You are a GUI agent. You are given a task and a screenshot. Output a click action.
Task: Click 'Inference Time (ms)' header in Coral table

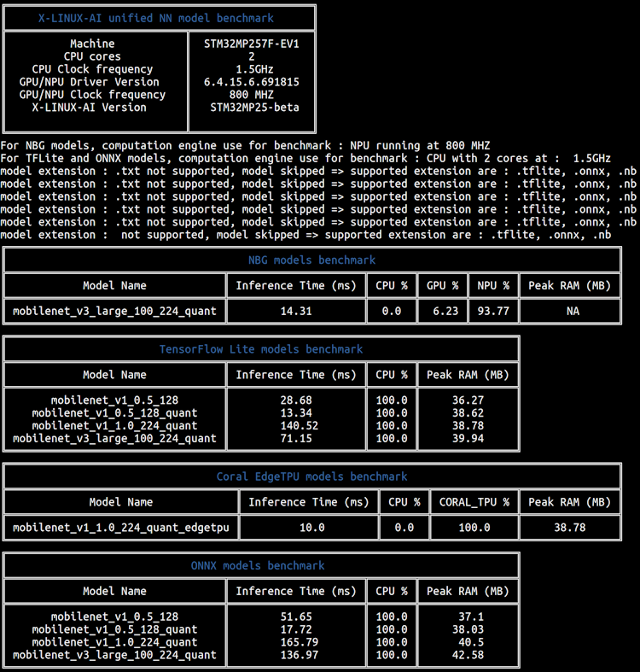(308, 502)
